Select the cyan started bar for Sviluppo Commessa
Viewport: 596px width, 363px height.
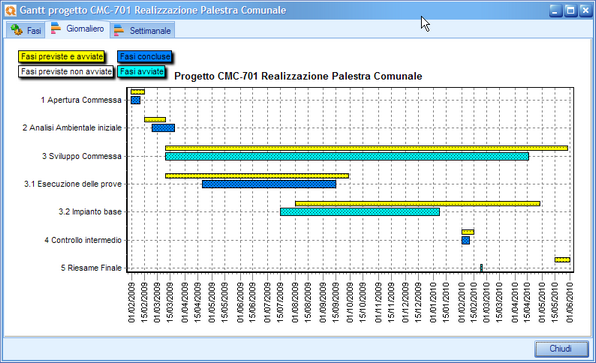click(x=347, y=156)
